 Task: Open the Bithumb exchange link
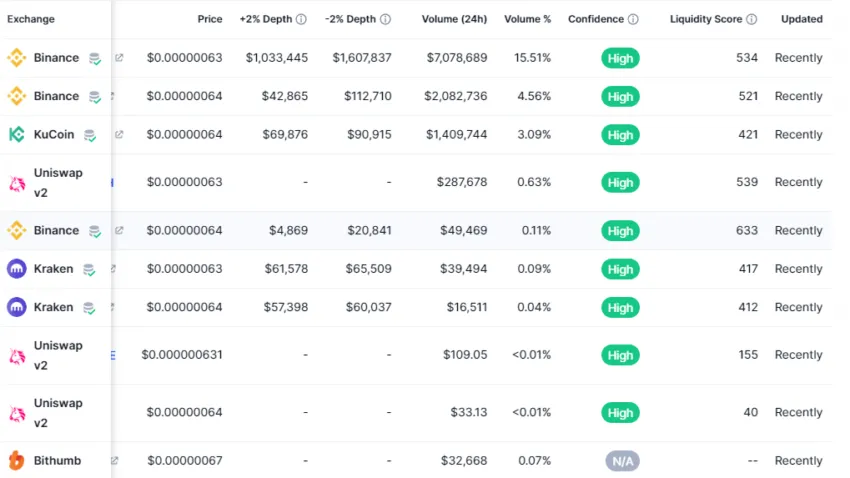tap(57, 461)
